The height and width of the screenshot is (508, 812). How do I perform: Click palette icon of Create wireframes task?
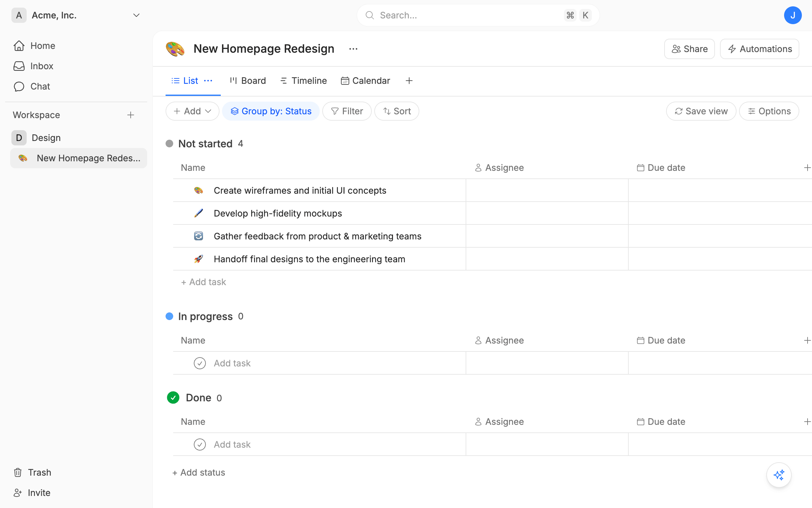pos(199,190)
